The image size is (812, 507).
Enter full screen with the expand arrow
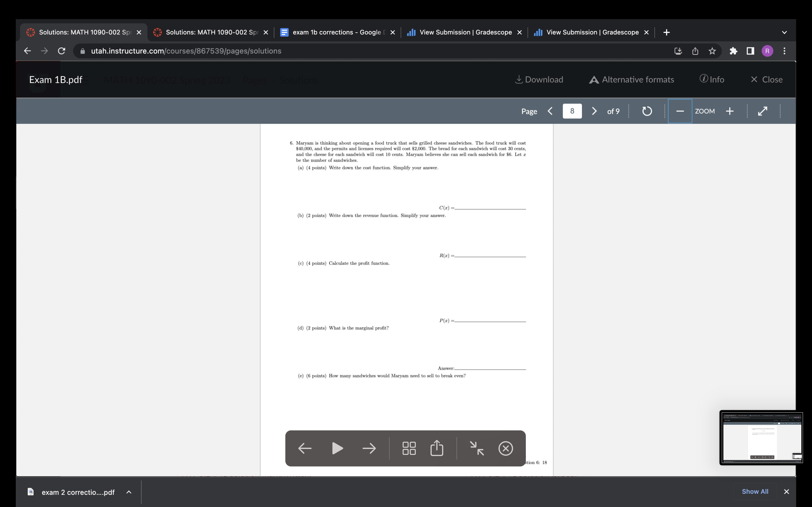[x=762, y=111]
